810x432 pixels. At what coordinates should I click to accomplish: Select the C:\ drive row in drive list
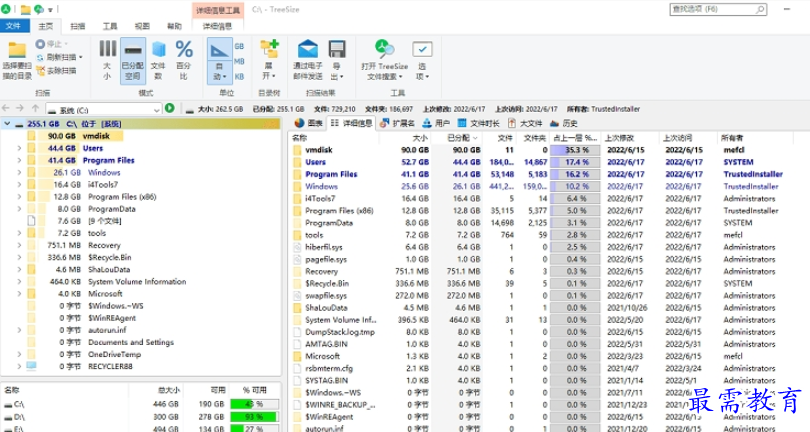click(141, 404)
